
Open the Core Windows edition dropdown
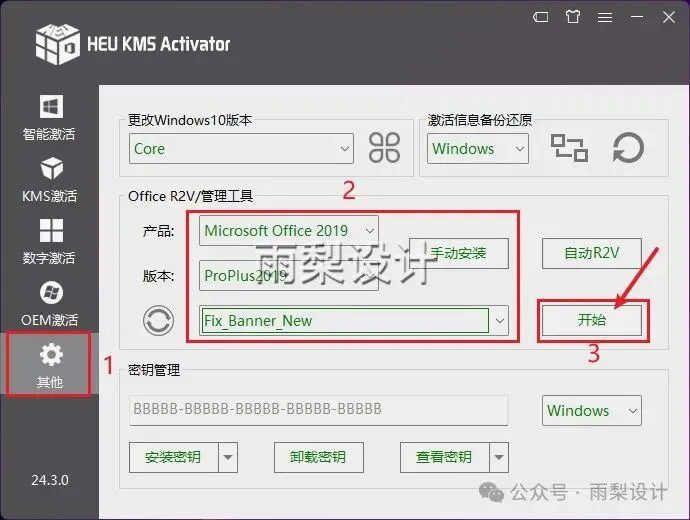[x=241, y=149]
